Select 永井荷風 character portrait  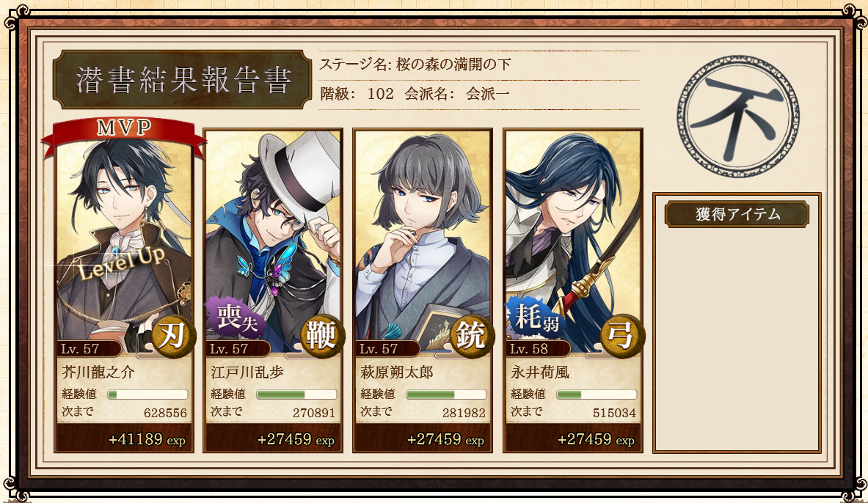(x=573, y=241)
